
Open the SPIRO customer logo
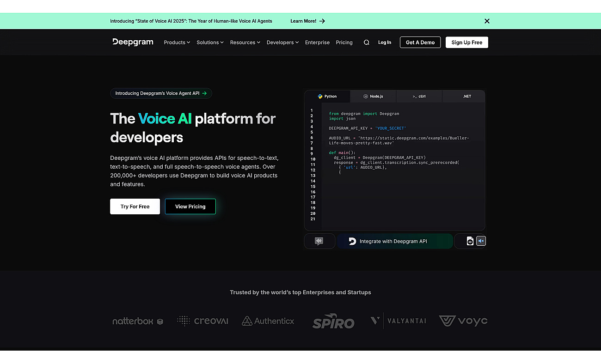[333, 322]
